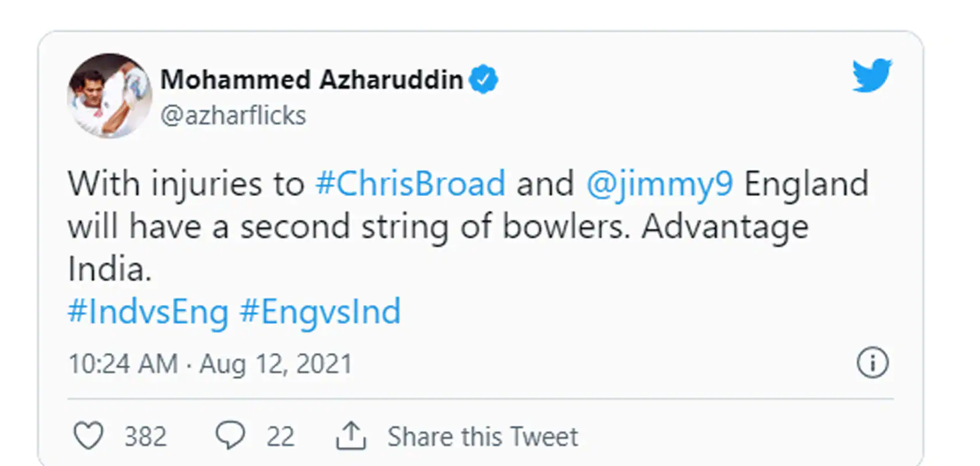Like the tweet with heart icon
Viewport: 980px width, 466px height.
(88, 436)
